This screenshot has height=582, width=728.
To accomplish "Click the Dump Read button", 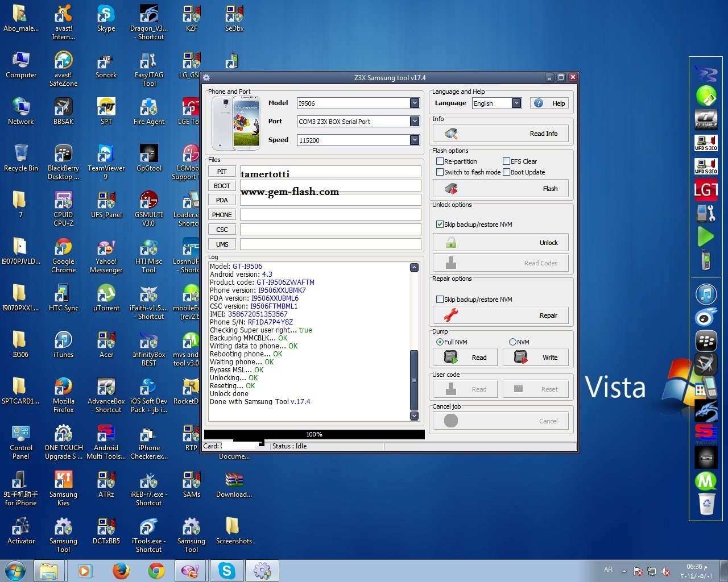I will coord(466,357).
